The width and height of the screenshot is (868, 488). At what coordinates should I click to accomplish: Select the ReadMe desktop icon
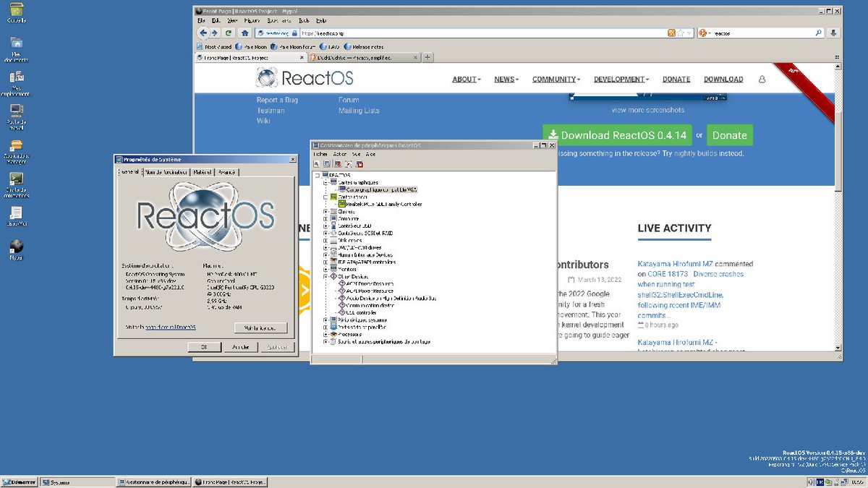(16, 216)
